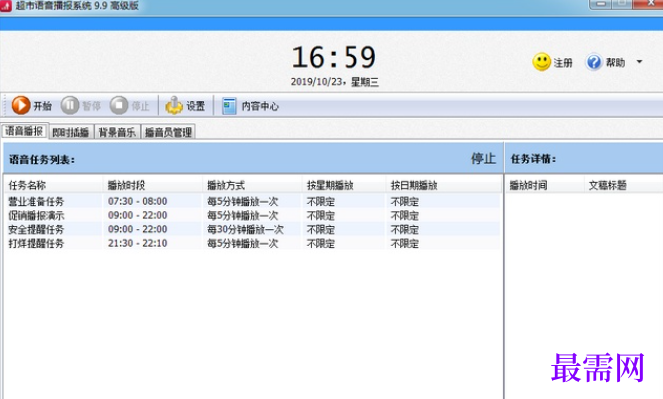This screenshot has width=663, height=399.
Task: Click the 文稿标题 column header
Action: pos(624,185)
